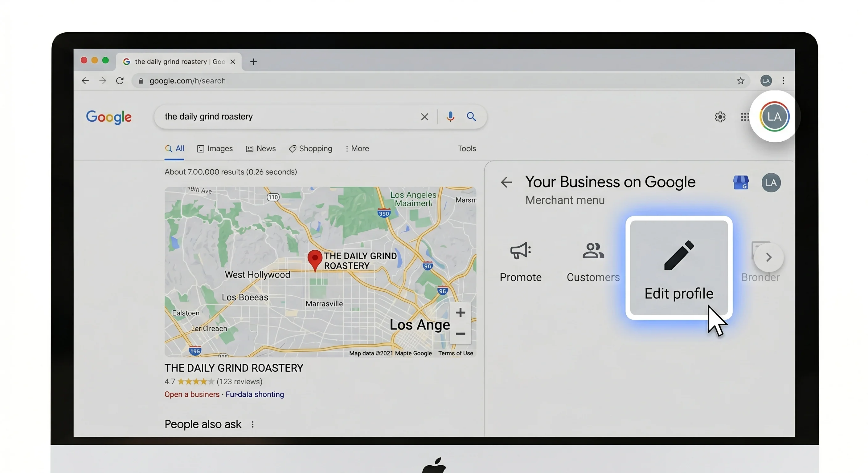Go back in the merchant panel
This screenshot has width=868, height=473.
point(506,182)
